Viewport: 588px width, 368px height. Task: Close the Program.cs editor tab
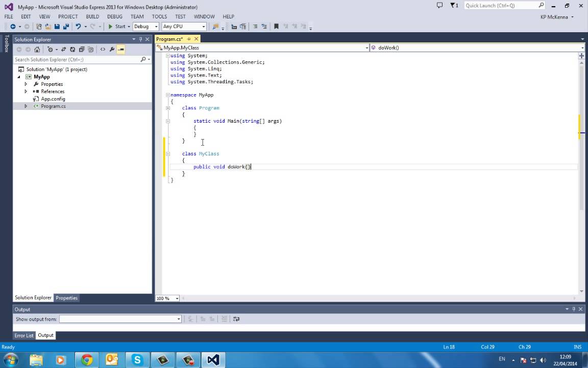(x=196, y=39)
